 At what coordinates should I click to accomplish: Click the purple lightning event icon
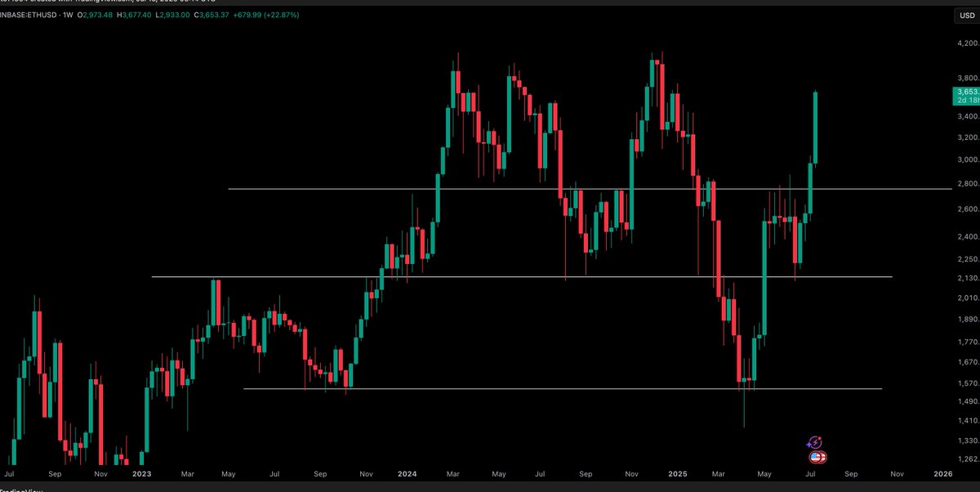tap(814, 442)
